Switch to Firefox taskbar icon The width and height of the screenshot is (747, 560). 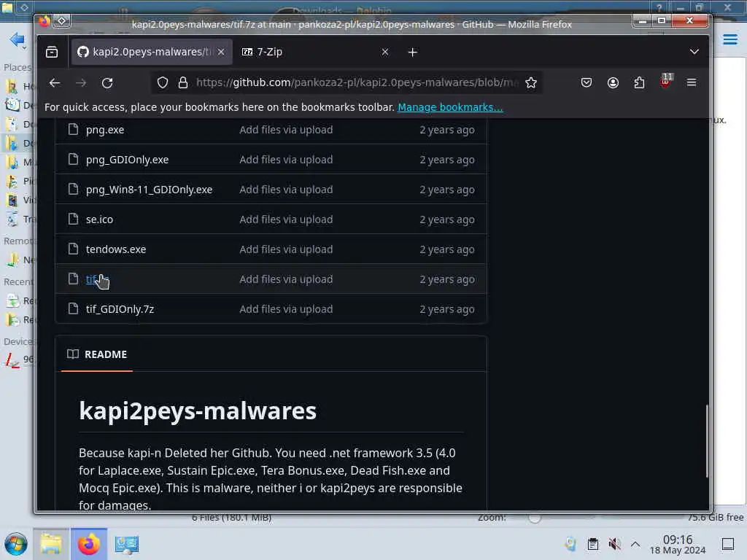(89, 544)
